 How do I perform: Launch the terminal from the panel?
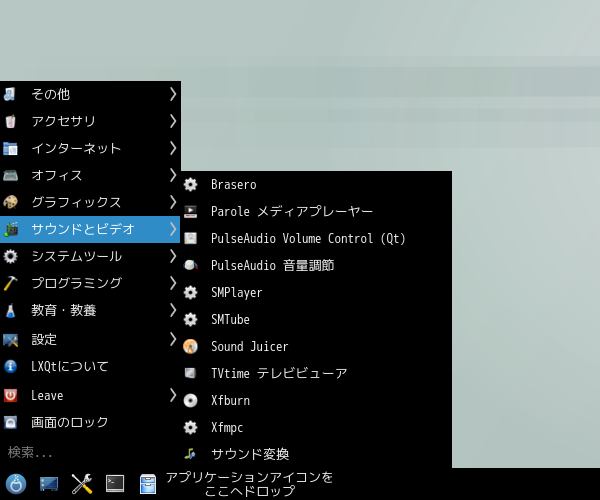pos(115,484)
